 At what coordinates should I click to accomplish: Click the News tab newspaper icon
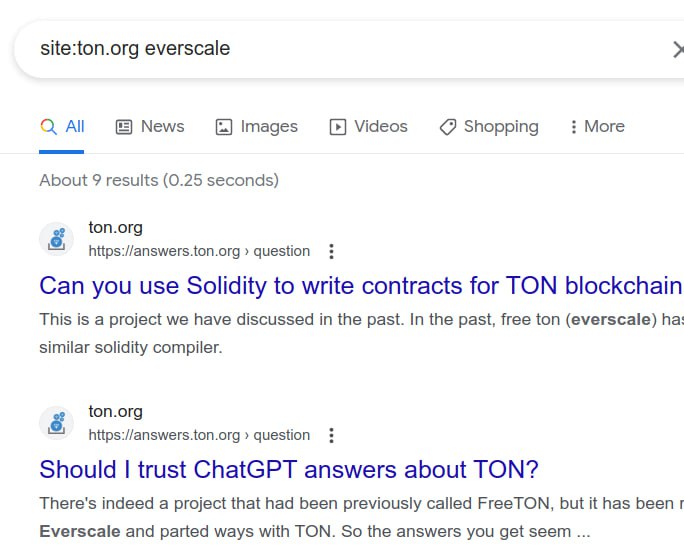coord(124,127)
